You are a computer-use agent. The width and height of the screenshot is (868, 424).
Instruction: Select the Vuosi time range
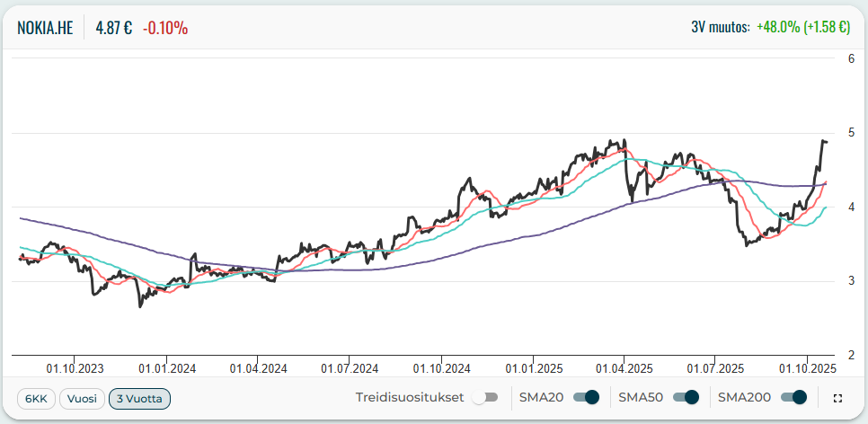82,398
